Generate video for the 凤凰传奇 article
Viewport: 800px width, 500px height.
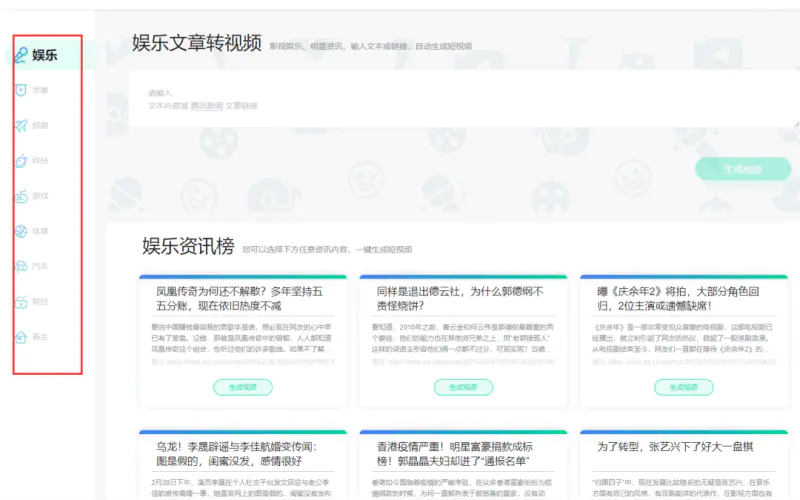pyautogui.click(x=243, y=387)
